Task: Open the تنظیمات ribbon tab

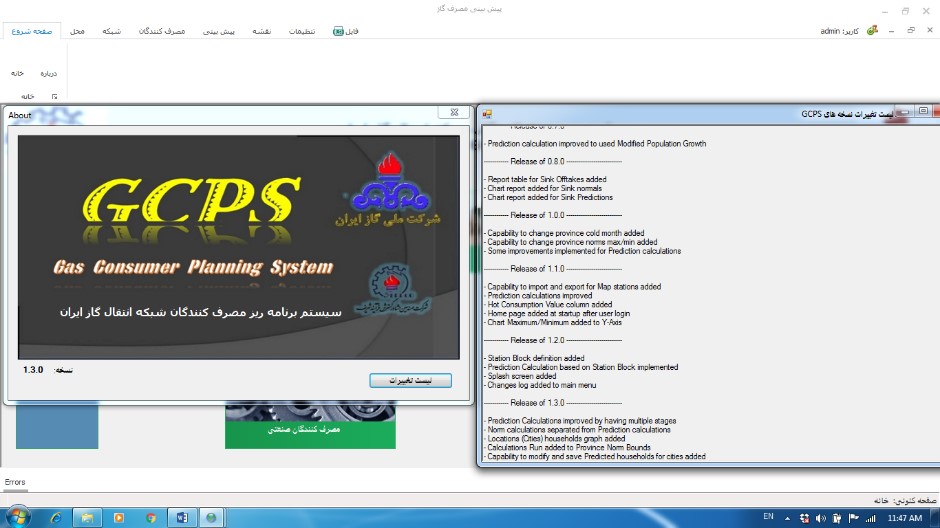Action: point(302,31)
